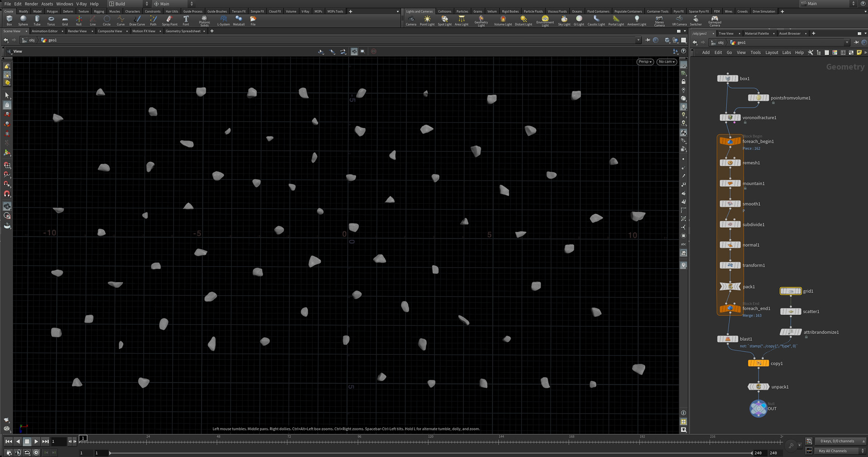This screenshot has height=457, width=868.
Task: Expand the scene view path dropdown arrow
Action: coord(638,40)
